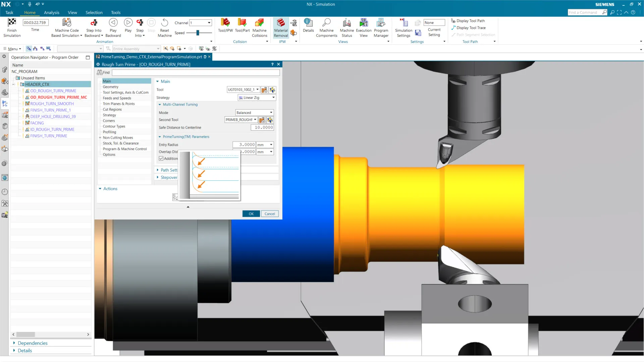Click the Cancel button
This screenshot has height=362, width=644.
coord(270,214)
